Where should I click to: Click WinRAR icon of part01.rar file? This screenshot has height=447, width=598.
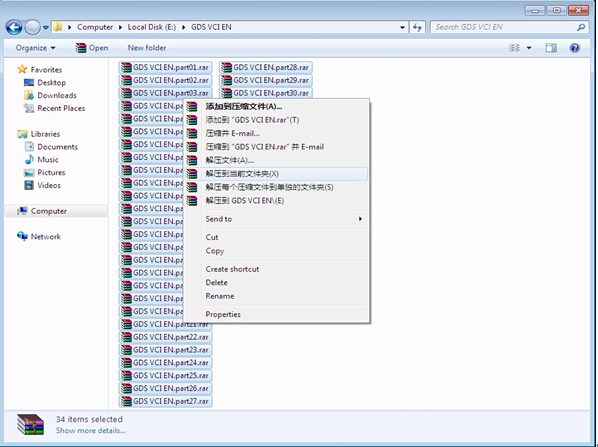coord(126,68)
